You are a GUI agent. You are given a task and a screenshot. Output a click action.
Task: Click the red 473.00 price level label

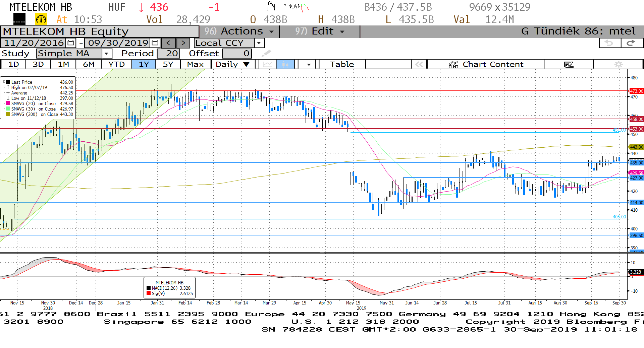636,91
